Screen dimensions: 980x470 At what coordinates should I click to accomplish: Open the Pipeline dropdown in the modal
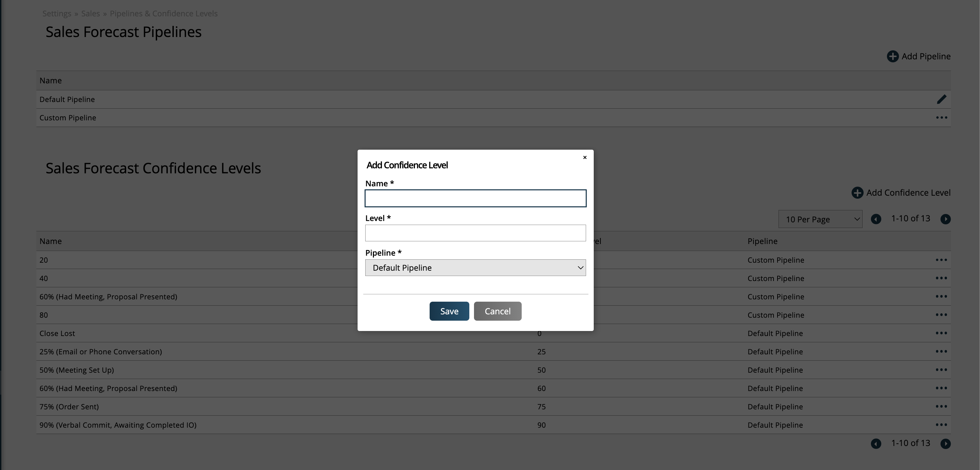click(x=580, y=268)
